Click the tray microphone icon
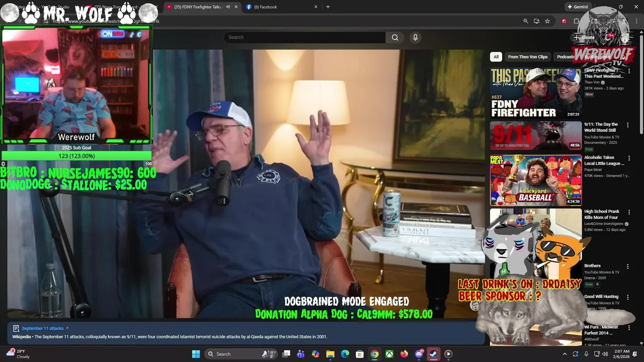644x362 pixels. pos(586,354)
